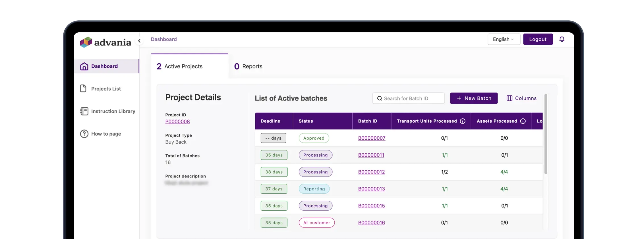Click the batch table vertical scrollbar

click(546, 134)
